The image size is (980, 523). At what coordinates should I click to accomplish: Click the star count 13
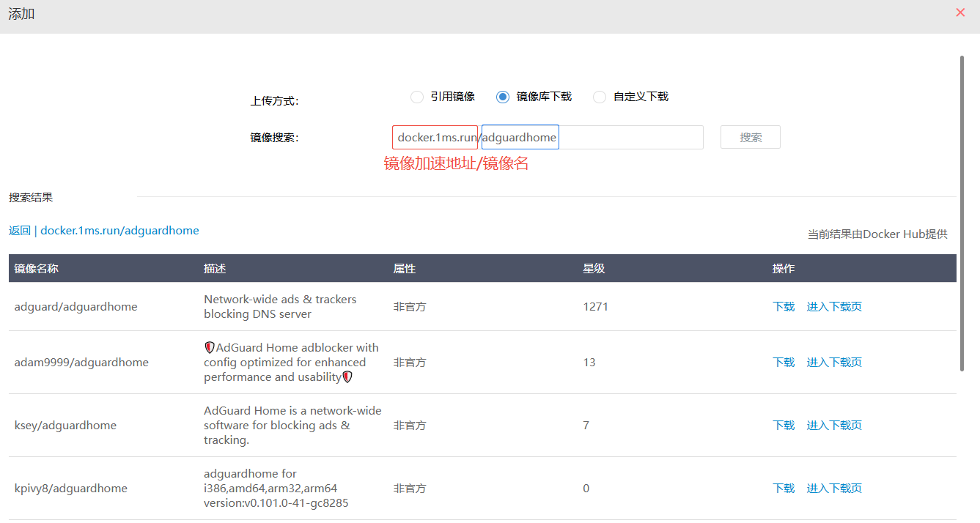point(589,362)
